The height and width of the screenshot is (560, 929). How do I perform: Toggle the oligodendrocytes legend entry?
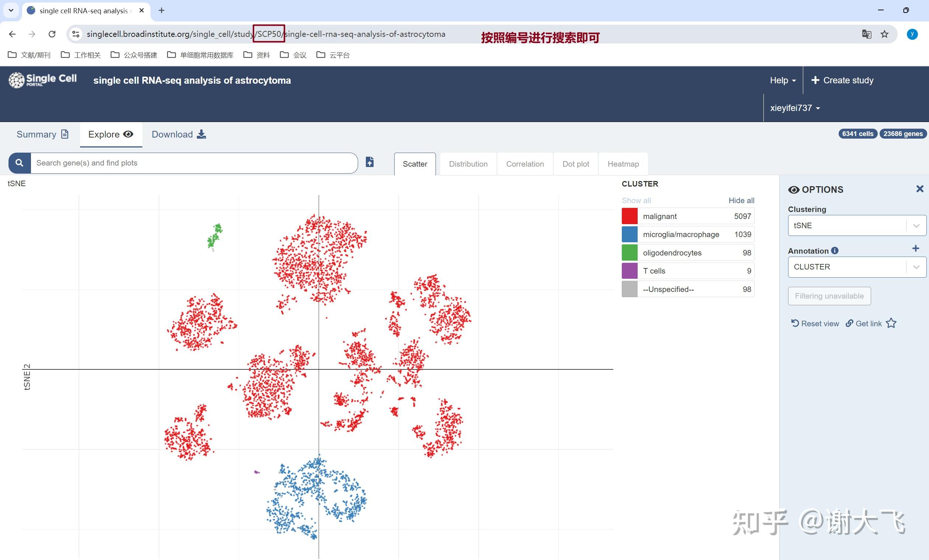click(x=688, y=253)
